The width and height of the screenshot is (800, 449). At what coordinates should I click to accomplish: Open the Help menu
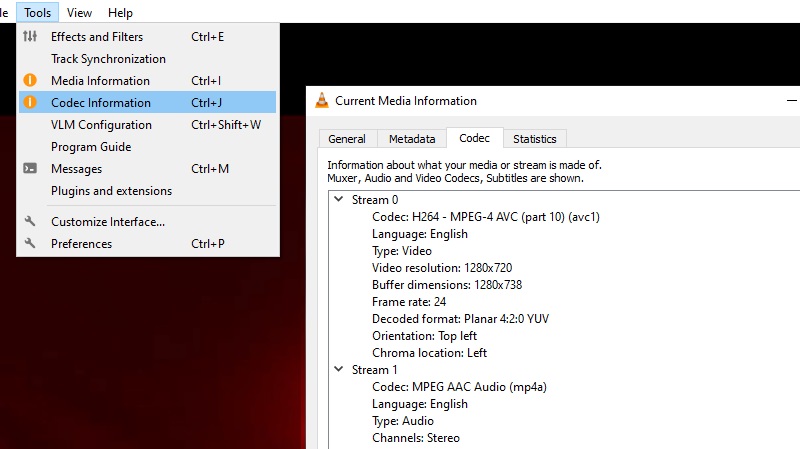pos(120,12)
